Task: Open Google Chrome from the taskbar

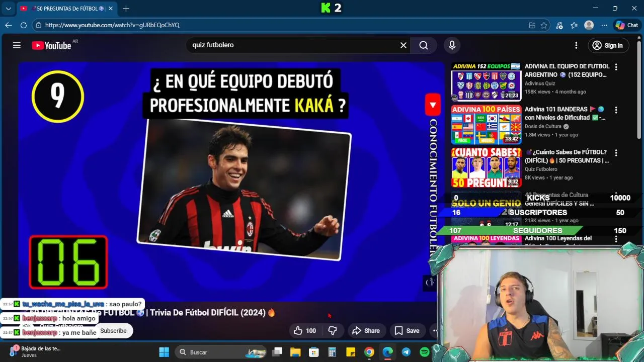Action: pos(369,352)
